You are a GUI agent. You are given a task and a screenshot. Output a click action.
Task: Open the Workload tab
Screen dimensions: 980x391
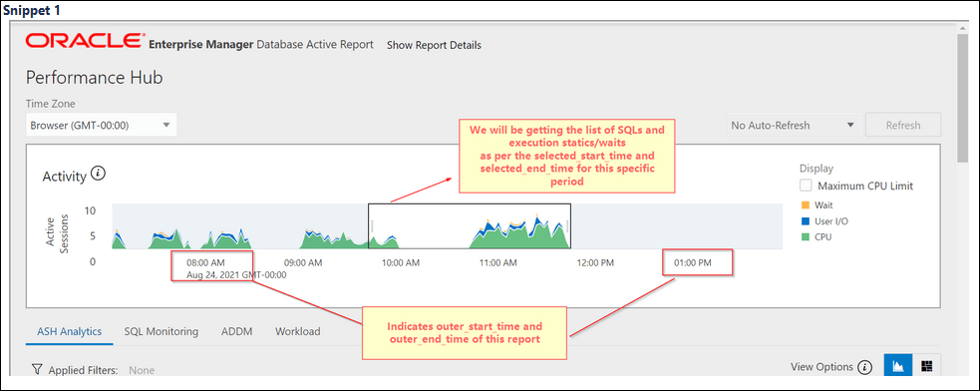point(297,331)
